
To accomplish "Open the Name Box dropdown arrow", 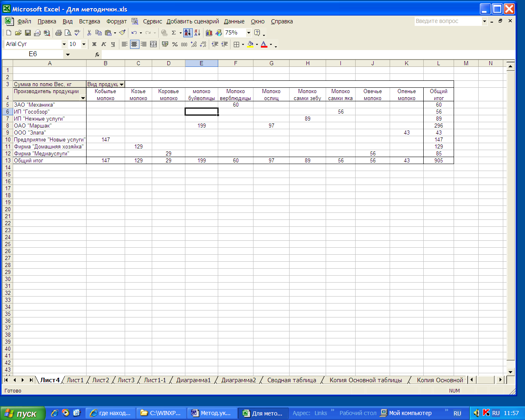I will pyautogui.click(x=68, y=54).
